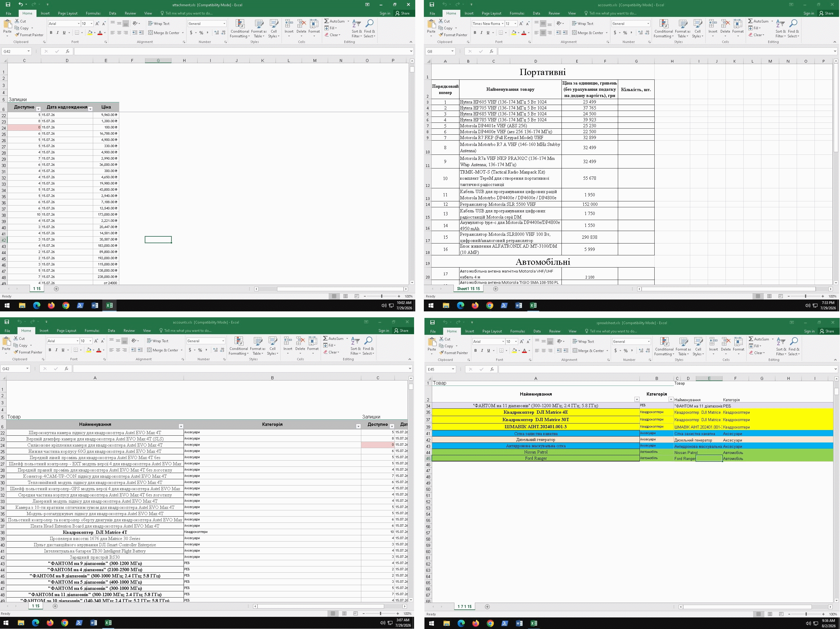The height and width of the screenshot is (629, 840).
Task: Click Increase Font Size in spreadsheet.xls window
Action: click(522, 341)
